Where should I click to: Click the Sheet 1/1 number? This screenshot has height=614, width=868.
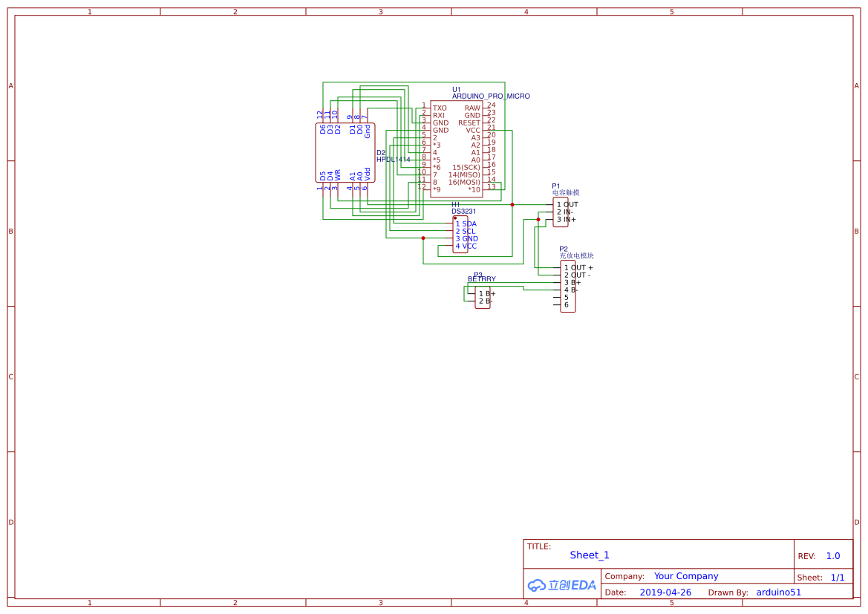[838, 578]
